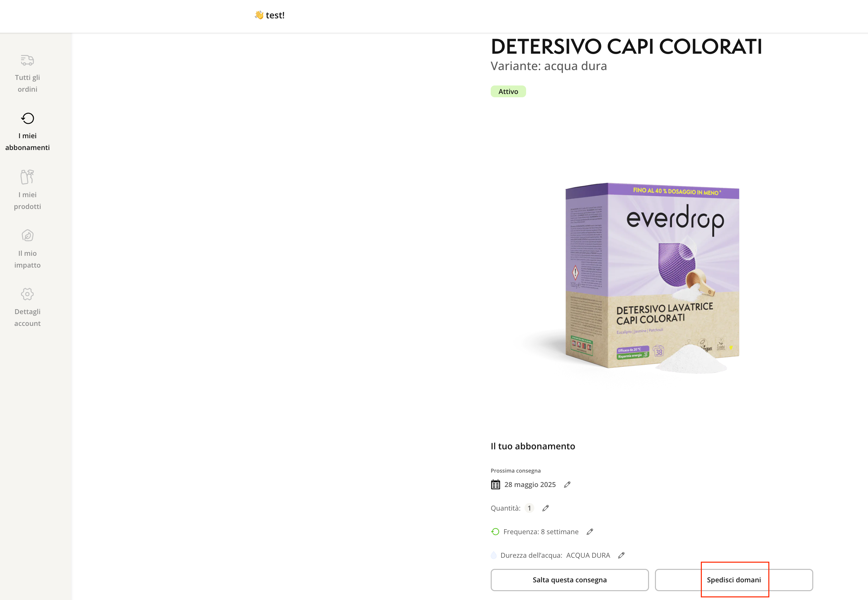Click the 28 maggio 2025 date
Image resolution: width=868 pixels, height=600 pixels.
[530, 485]
